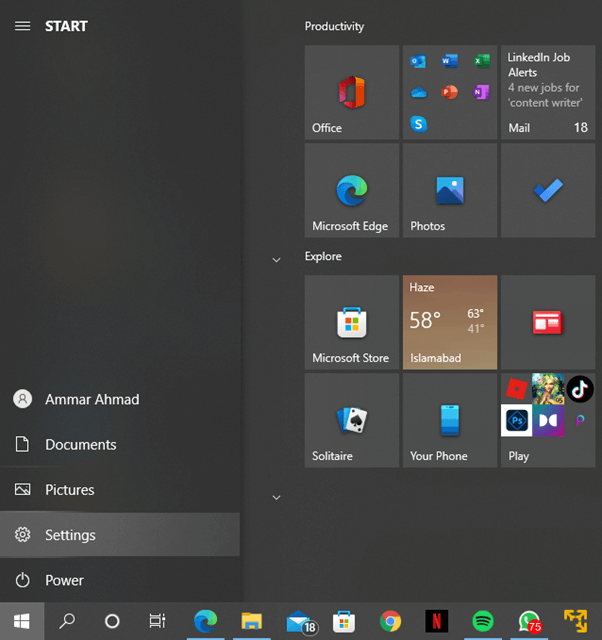Expand the Start hamburger menu
The width and height of the screenshot is (602, 640).
coord(22,26)
